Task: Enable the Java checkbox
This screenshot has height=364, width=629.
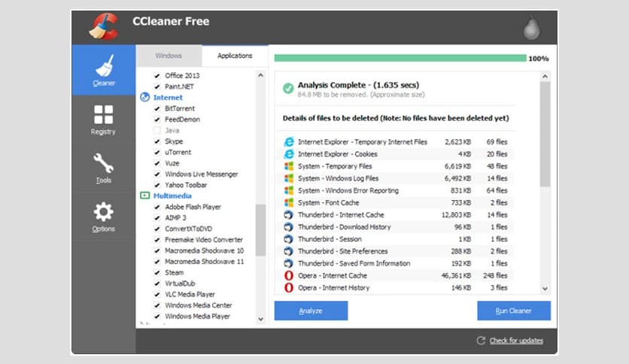Action: coord(157,130)
